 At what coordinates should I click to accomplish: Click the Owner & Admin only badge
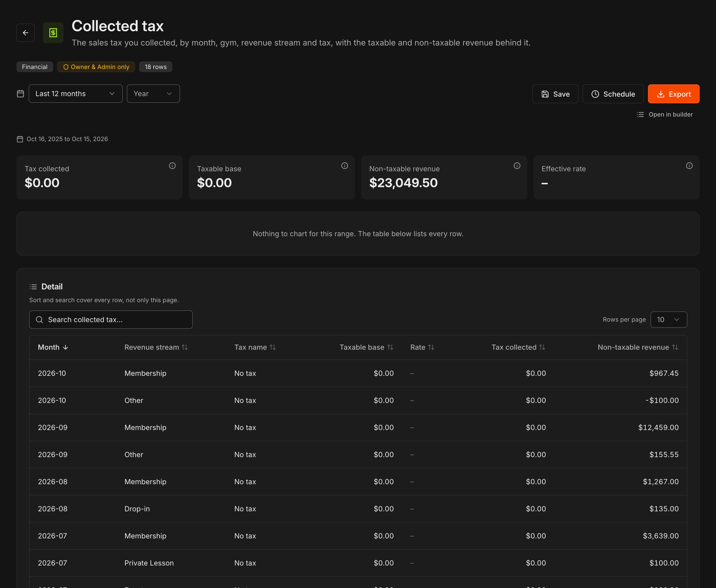point(96,67)
